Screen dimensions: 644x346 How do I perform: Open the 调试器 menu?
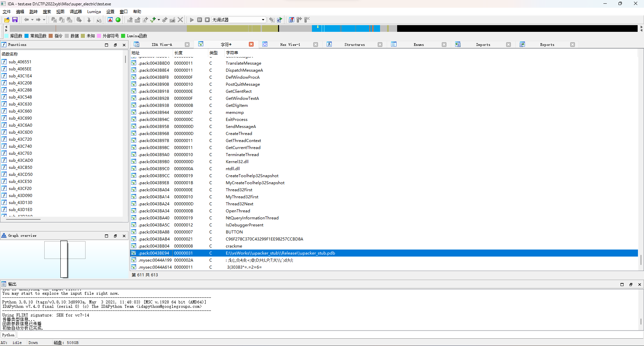(76, 12)
